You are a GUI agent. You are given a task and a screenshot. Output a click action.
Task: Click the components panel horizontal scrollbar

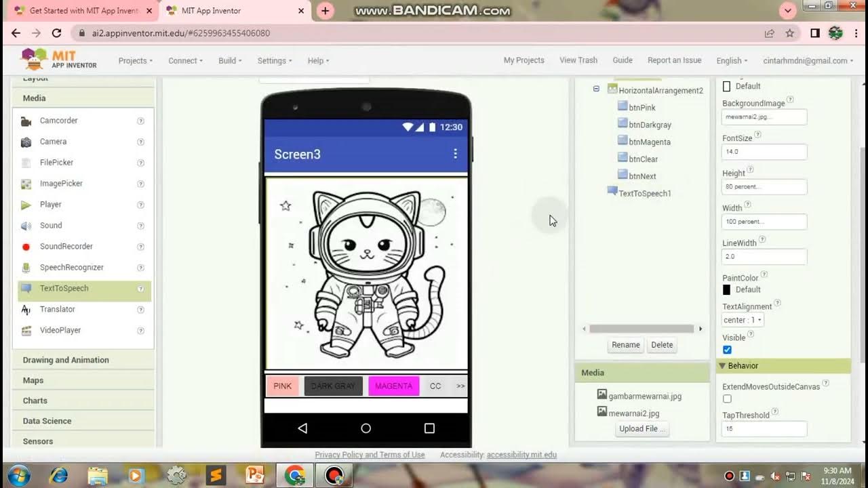click(x=642, y=329)
